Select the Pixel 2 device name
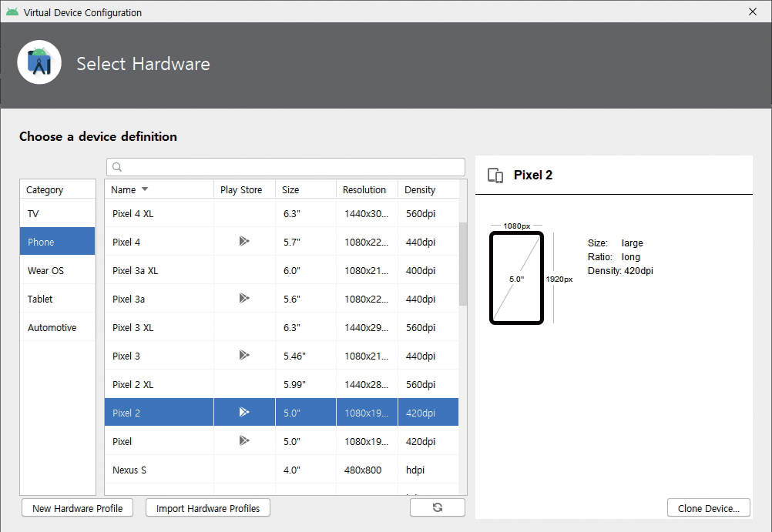This screenshot has width=772, height=532. pos(126,413)
